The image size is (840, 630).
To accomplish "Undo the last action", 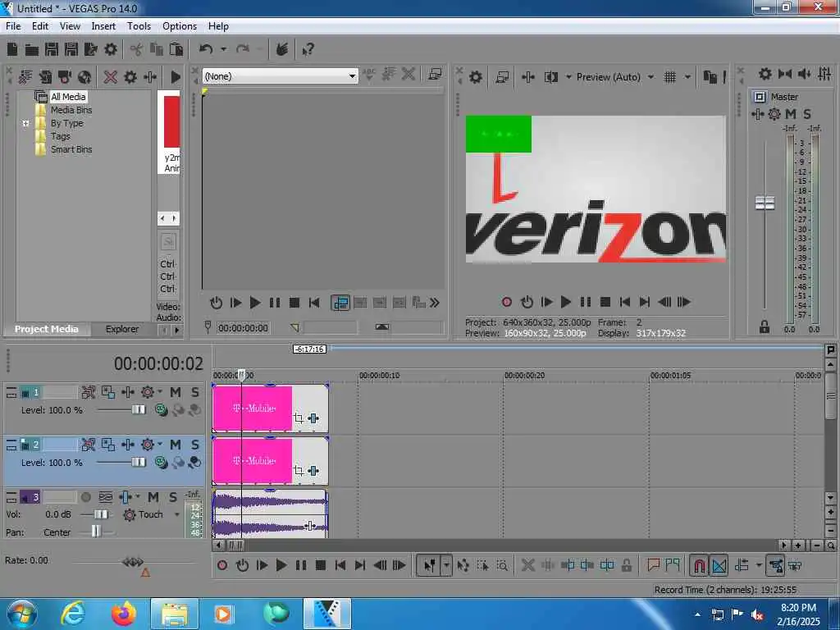I will (x=206, y=49).
